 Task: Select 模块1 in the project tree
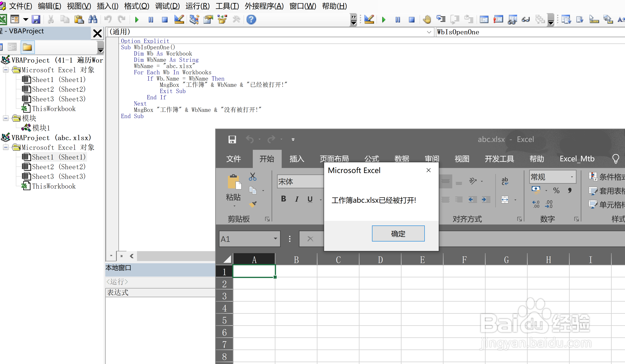coord(41,128)
